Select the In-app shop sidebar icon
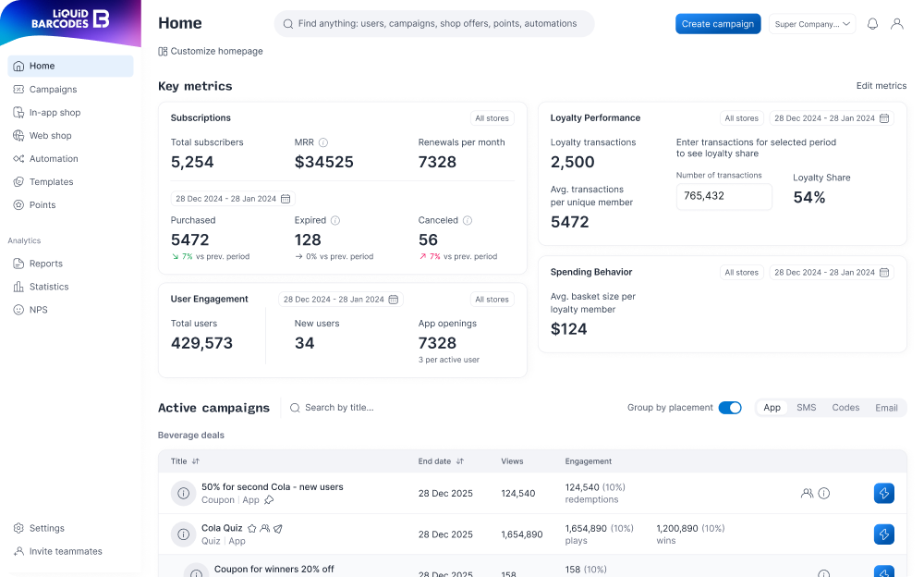 pyautogui.click(x=18, y=112)
